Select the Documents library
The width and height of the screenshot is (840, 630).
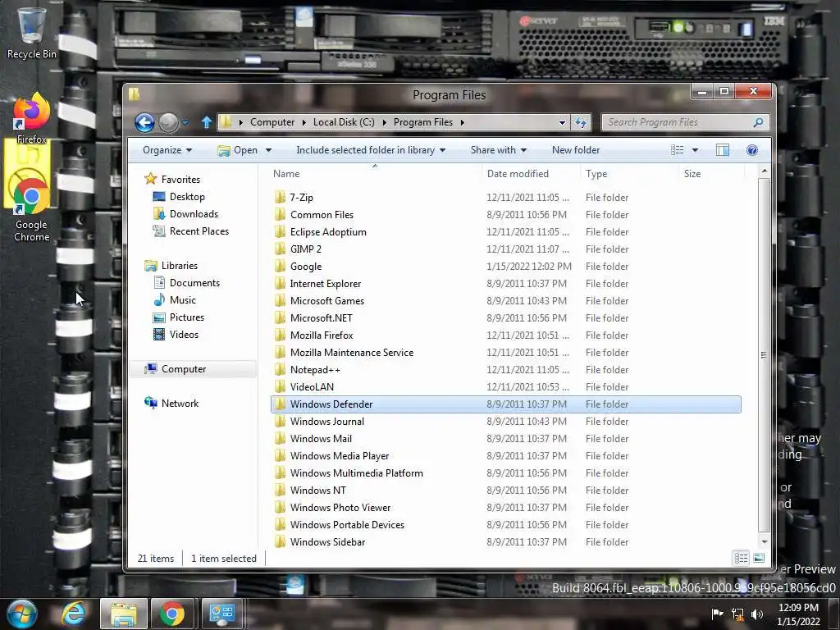tap(194, 283)
